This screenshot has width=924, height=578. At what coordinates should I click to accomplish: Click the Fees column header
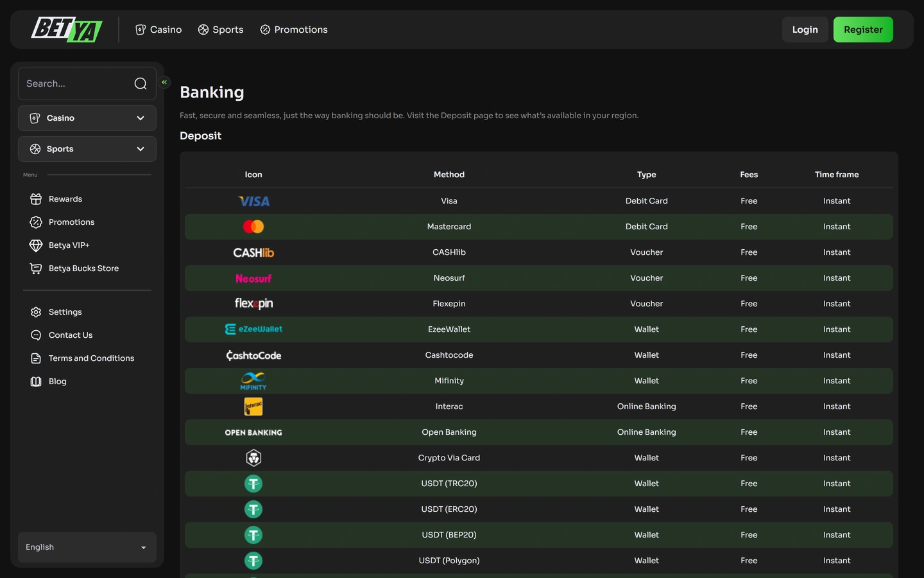[x=749, y=175]
